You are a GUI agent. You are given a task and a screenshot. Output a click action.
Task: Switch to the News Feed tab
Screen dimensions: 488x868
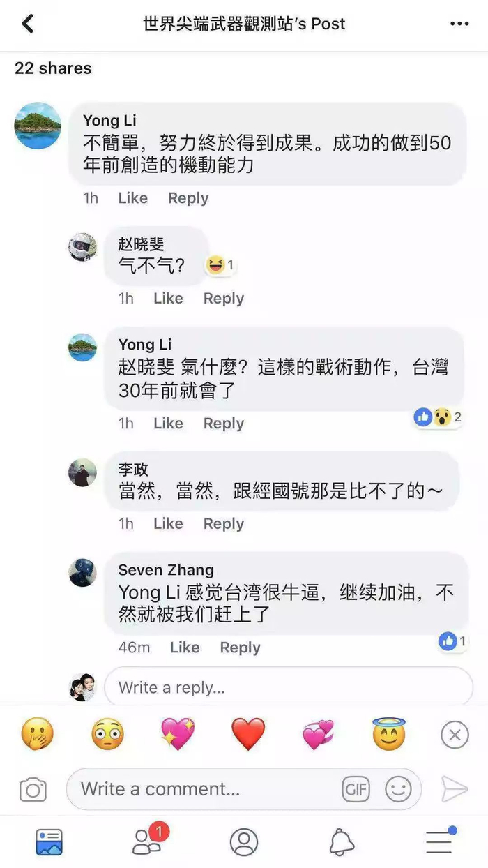click(x=49, y=842)
